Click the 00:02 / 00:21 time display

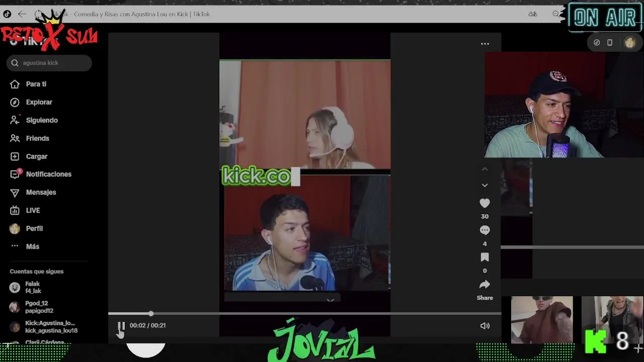point(147,325)
